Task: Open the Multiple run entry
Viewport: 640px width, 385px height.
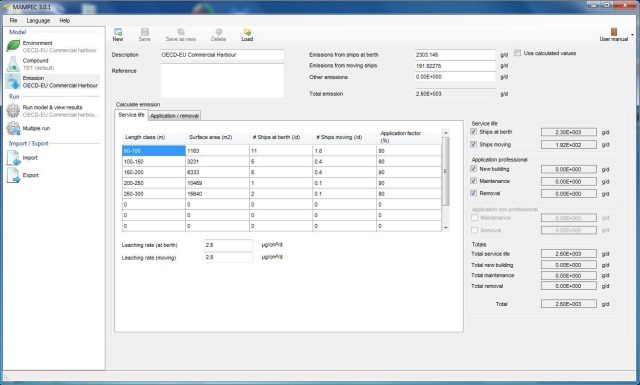Action: pos(36,128)
